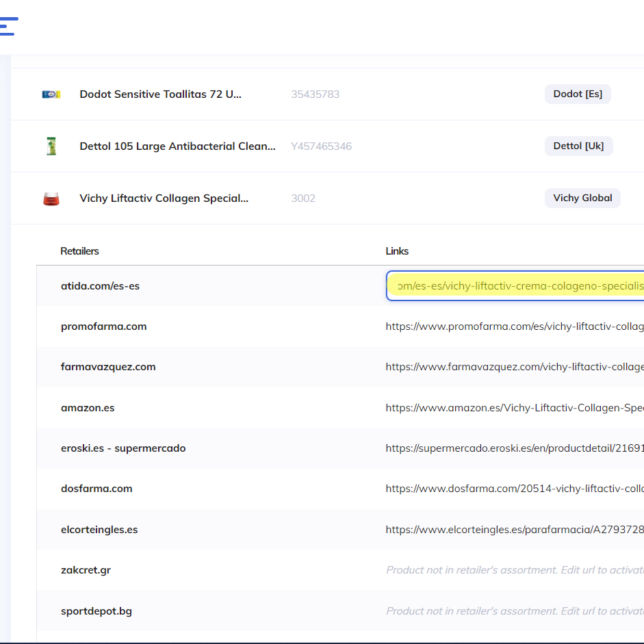Edit the supermercado.eroski.es product link
This screenshot has height=644, width=644.
pos(515,448)
